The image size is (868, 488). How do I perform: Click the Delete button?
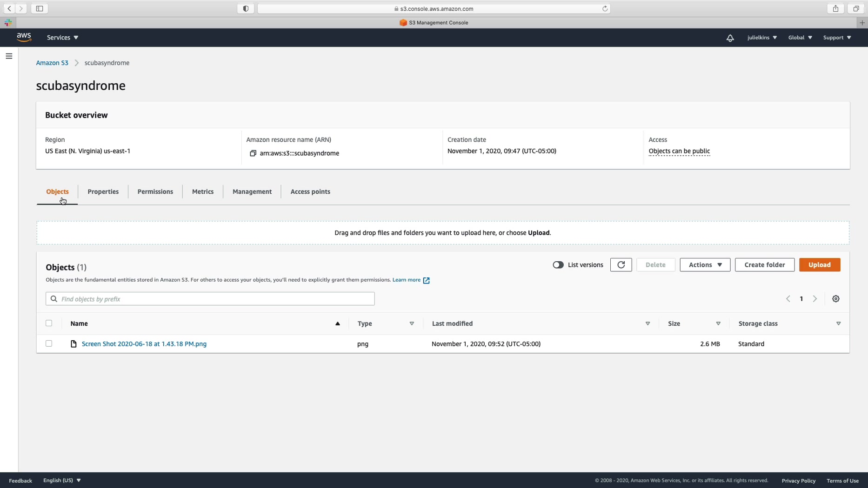click(655, 265)
